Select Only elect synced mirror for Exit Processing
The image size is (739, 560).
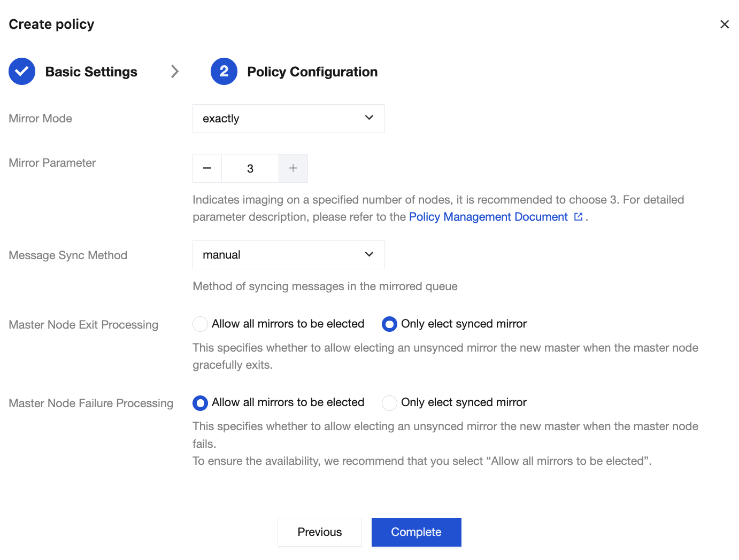(389, 324)
